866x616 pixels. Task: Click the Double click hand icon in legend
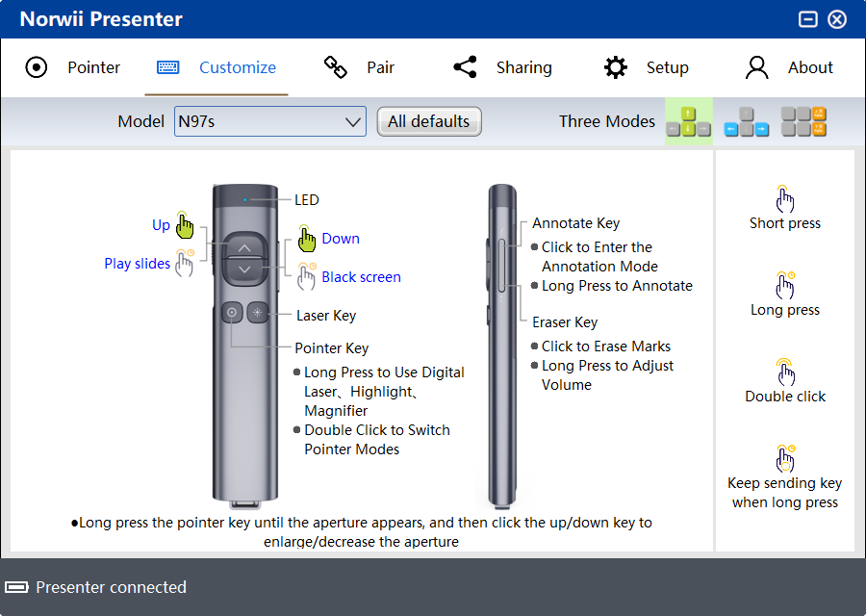(785, 372)
